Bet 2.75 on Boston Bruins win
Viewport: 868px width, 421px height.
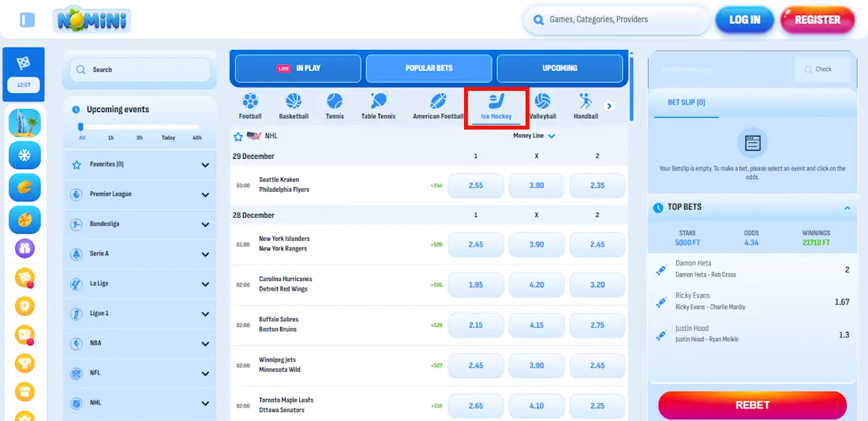[597, 325]
